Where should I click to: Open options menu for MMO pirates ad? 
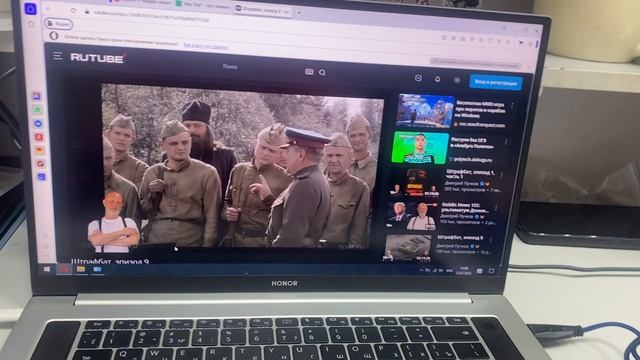[512, 107]
